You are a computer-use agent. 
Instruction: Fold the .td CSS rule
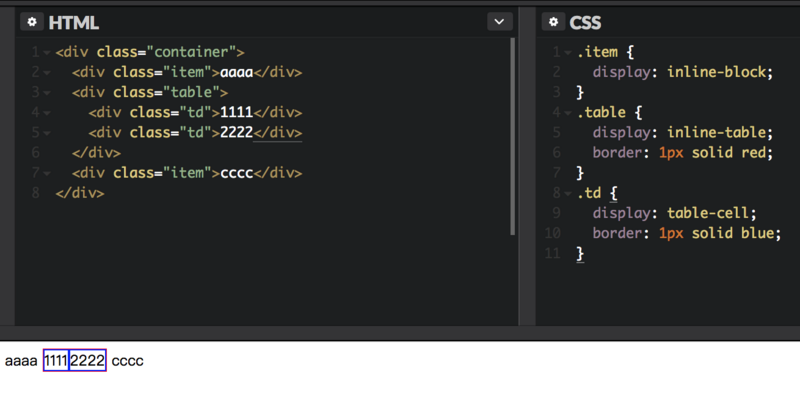point(569,194)
